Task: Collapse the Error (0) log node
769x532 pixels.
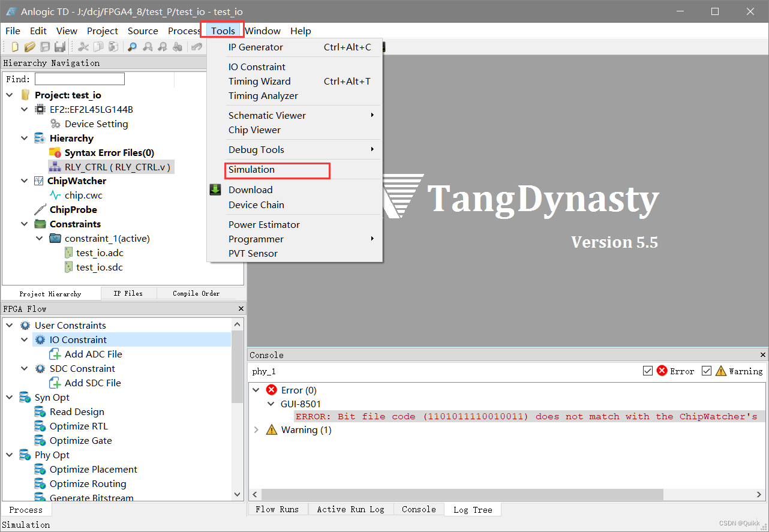Action: (x=256, y=390)
